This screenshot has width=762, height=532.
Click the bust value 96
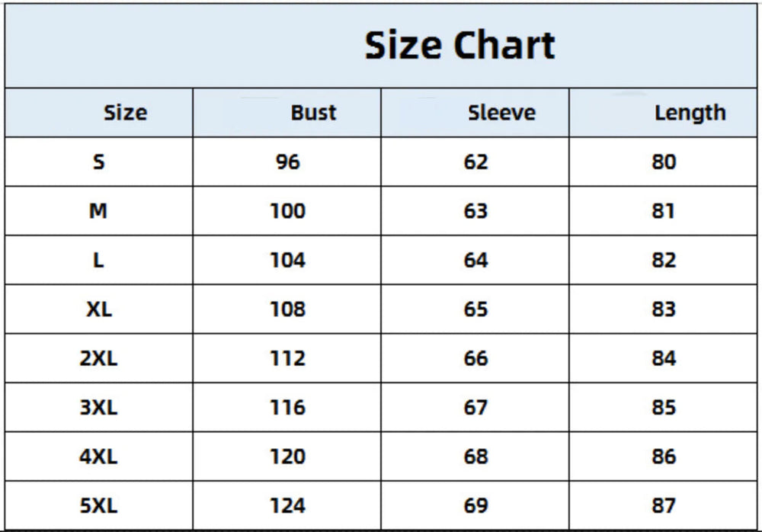click(x=288, y=162)
